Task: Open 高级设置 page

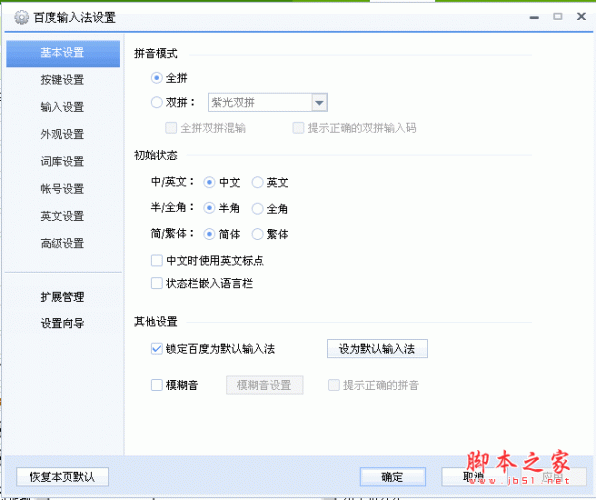Action: (x=63, y=243)
